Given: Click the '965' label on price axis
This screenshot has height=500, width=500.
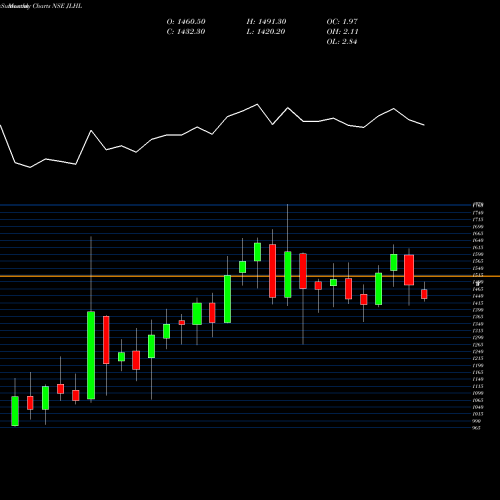Looking at the screenshot, I should click(x=477, y=428).
